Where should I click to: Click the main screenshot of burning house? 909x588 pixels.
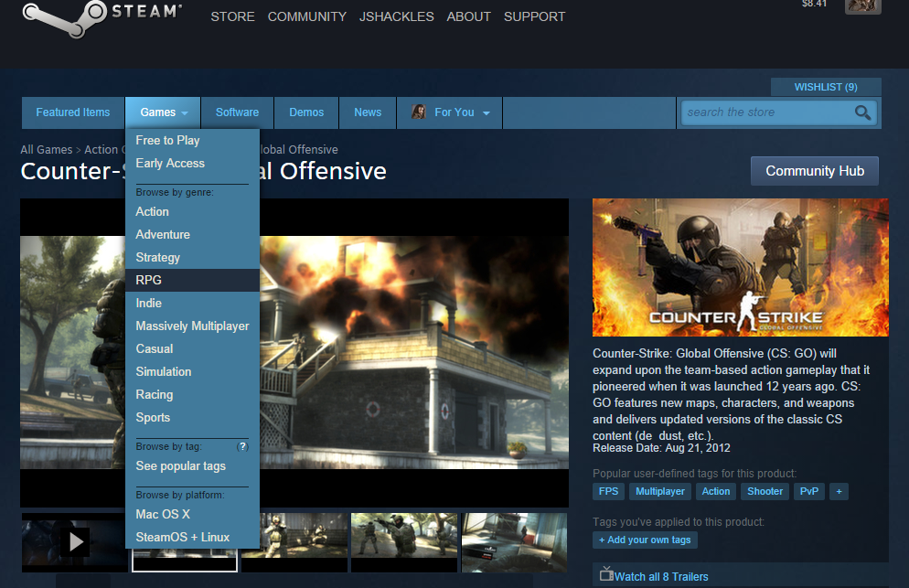(414, 353)
